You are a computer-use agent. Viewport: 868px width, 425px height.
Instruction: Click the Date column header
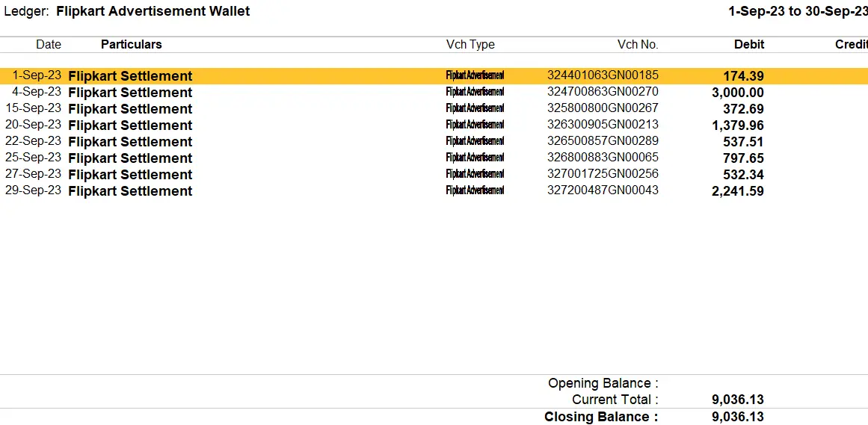click(x=49, y=45)
